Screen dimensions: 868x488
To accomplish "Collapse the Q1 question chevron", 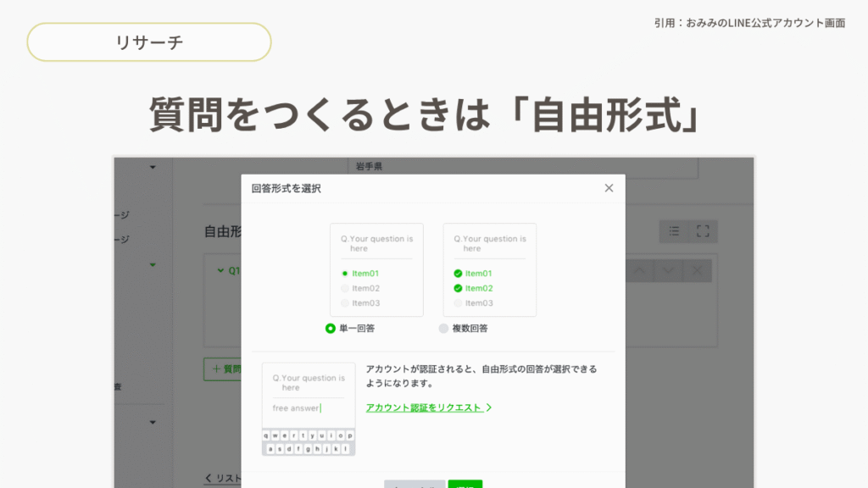I will [x=221, y=271].
